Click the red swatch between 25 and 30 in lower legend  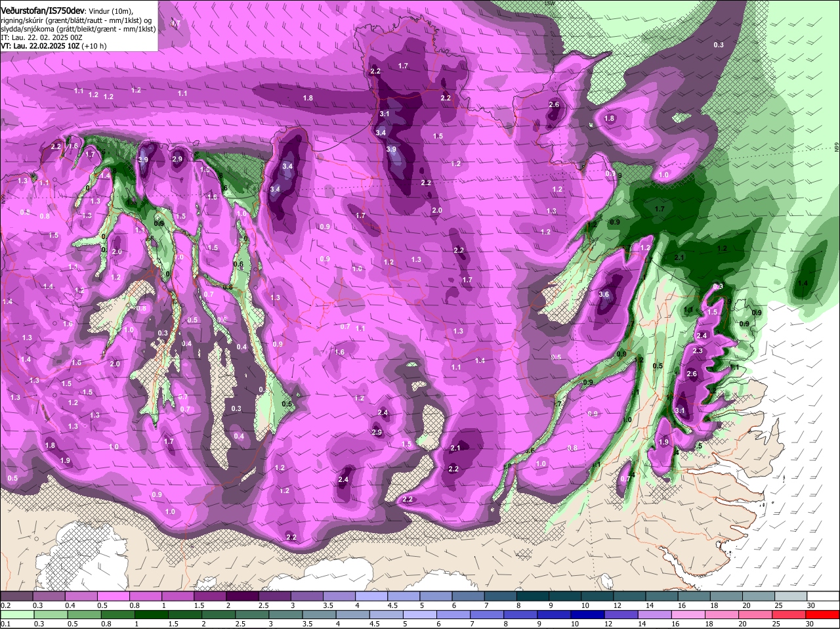(789, 615)
